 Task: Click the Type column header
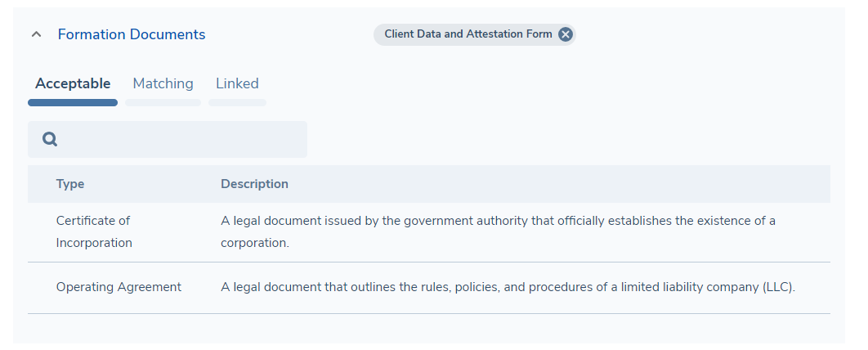click(70, 184)
